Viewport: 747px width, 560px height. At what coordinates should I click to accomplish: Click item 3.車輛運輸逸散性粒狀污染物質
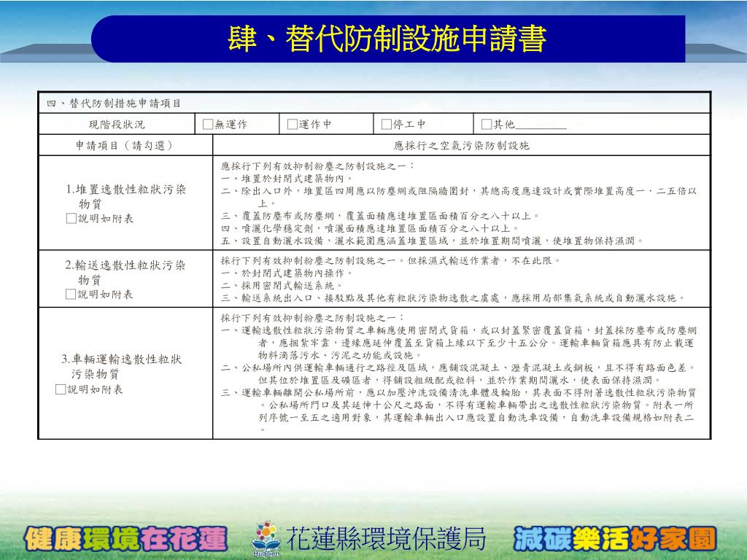tap(122, 366)
